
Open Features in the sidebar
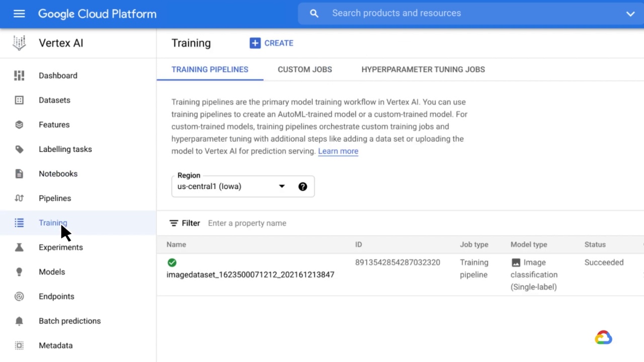pyautogui.click(x=78, y=125)
